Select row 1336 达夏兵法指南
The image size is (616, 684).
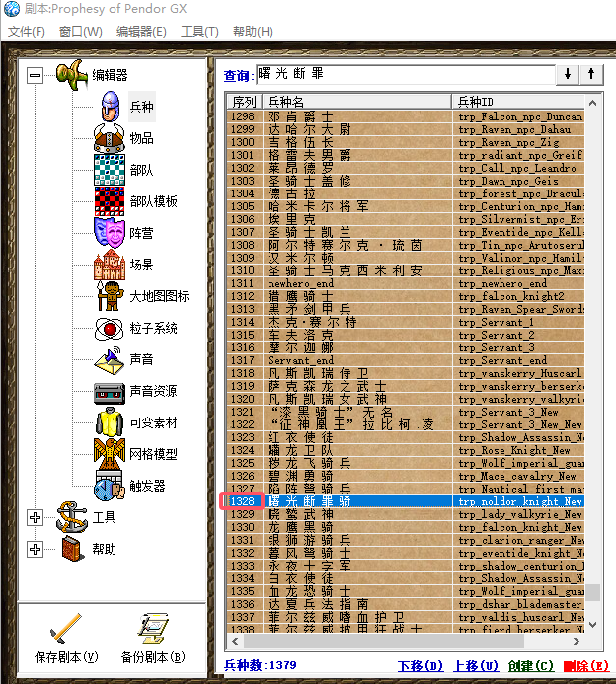[x=406, y=604]
